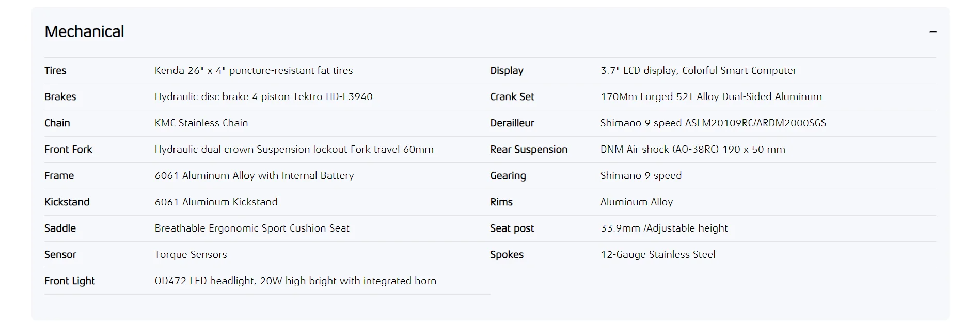Select the Rear Suspension label
This screenshot has width=980, height=327.
[529, 149]
